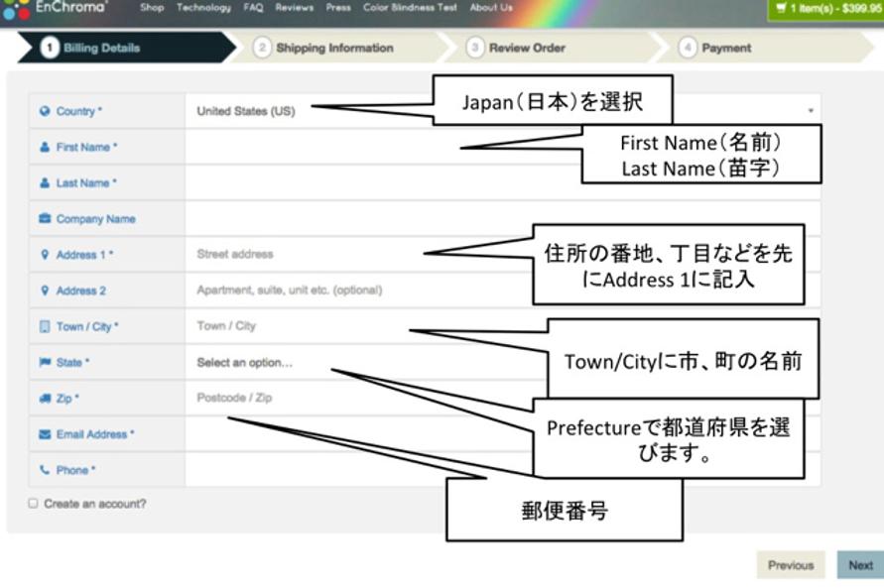Click the Next button
Viewport: 884px width, 588px height.
[860, 565]
